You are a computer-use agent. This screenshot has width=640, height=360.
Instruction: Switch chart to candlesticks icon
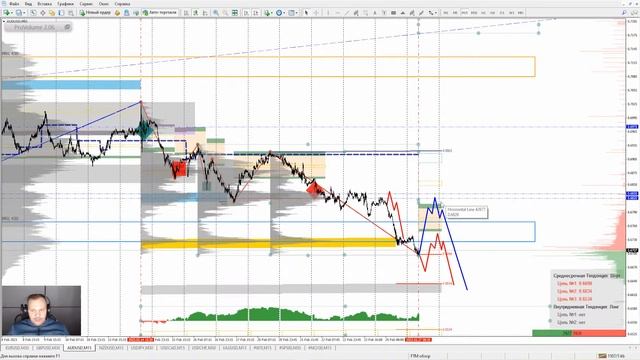pyautogui.click(x=196, y=13)
